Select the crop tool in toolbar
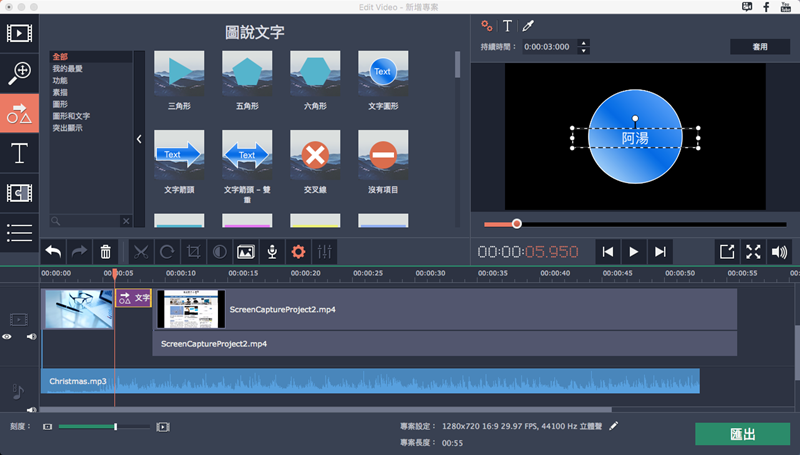Viewport: 800px width, 455px height. [x=194, y=252]
